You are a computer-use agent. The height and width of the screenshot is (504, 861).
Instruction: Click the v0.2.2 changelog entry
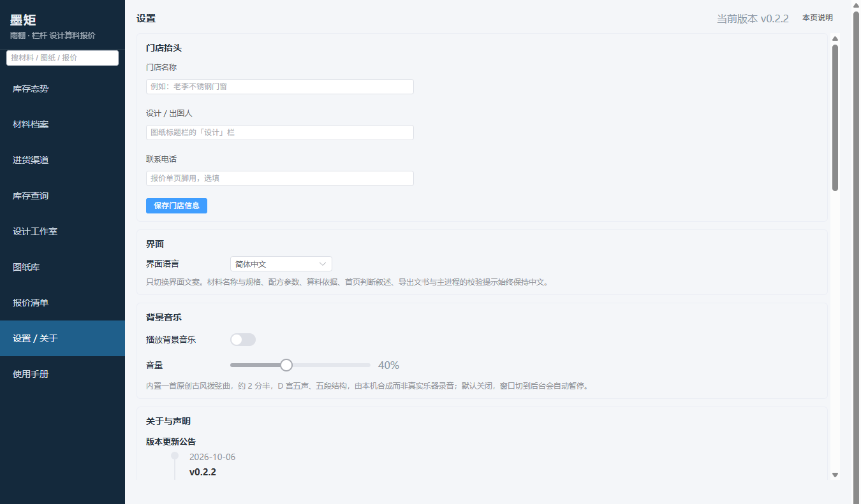pyautogui.click(x=203, y=472)
